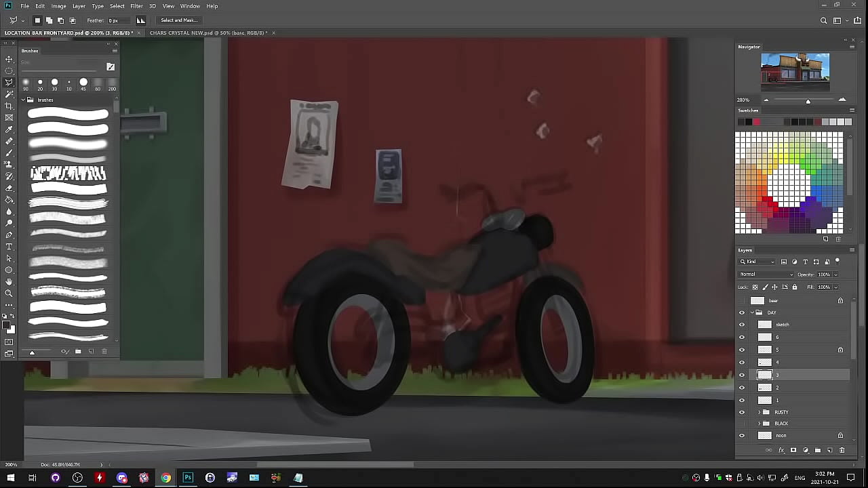Click the Select and Mask button
This screenshot has width=868, height=488.
(179, 20)
